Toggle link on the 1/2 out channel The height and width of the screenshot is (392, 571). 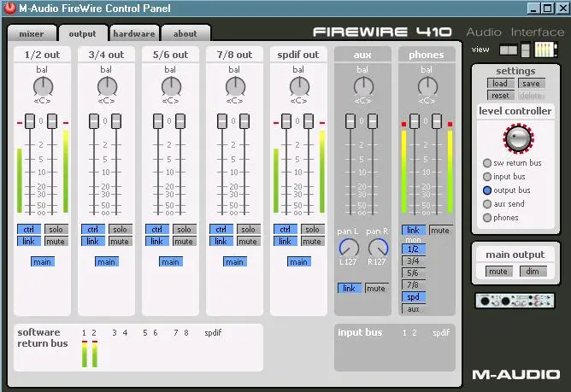(29, 242)
